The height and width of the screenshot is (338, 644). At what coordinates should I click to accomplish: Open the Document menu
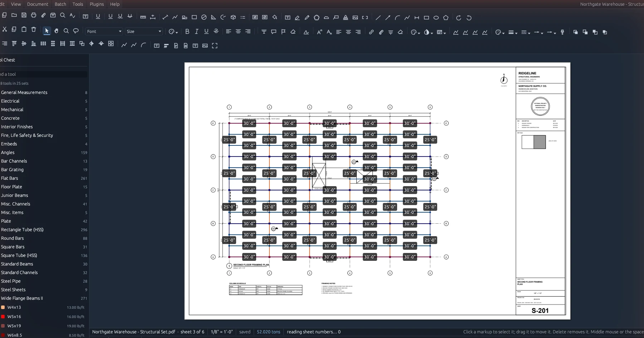(38, 4)
